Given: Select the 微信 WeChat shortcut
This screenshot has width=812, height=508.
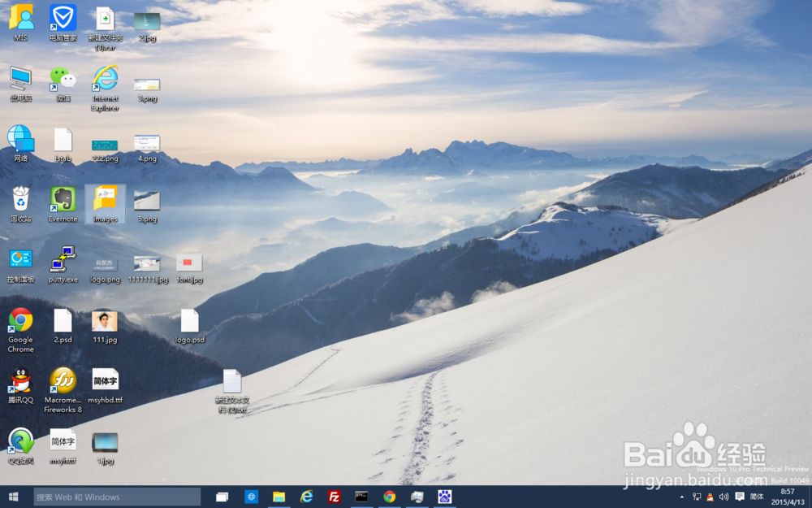Looking at the screenshot, I should tap(63, 84).
